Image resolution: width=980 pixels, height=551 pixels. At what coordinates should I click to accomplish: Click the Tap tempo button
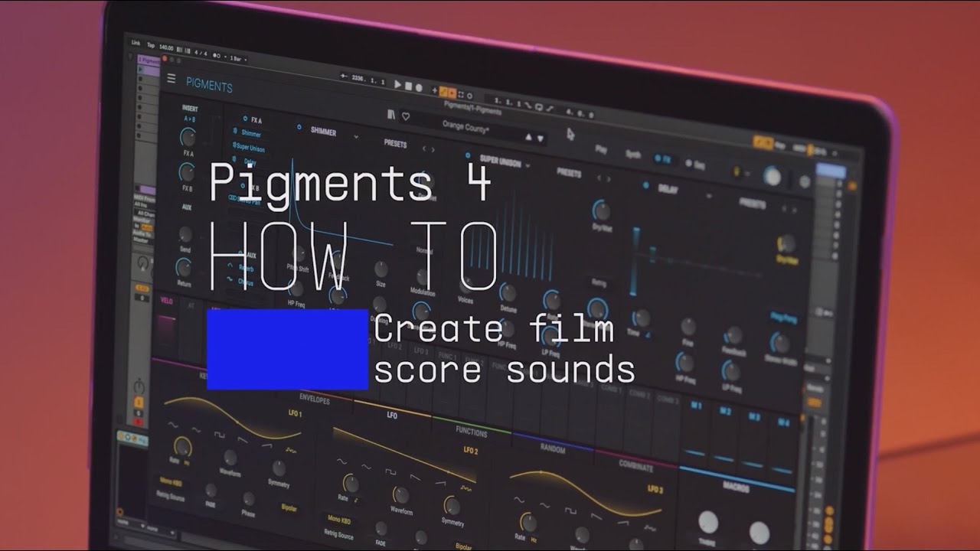[x=151, y=45]
